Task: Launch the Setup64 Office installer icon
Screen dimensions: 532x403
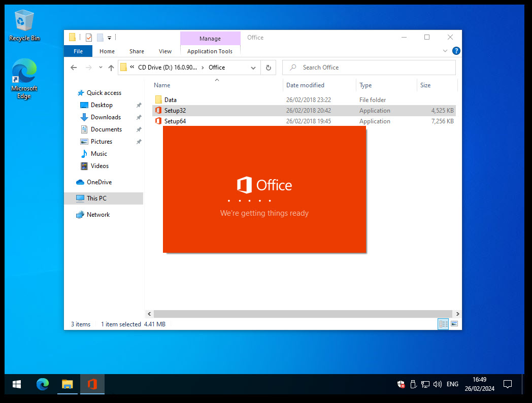Action: 158,121
